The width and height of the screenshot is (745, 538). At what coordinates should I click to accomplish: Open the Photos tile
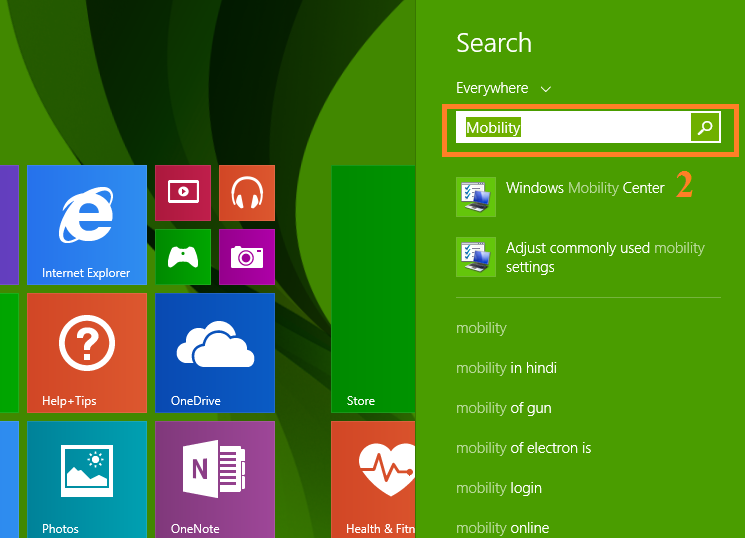click(87, 480)
